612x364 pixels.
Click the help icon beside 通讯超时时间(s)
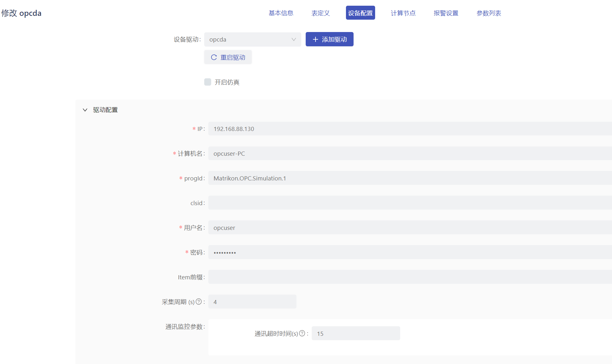(x=302, y=333)
